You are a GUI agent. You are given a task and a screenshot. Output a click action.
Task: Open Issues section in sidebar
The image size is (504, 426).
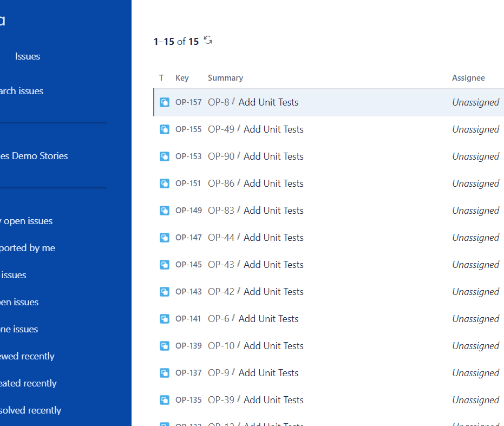[28, 56]
